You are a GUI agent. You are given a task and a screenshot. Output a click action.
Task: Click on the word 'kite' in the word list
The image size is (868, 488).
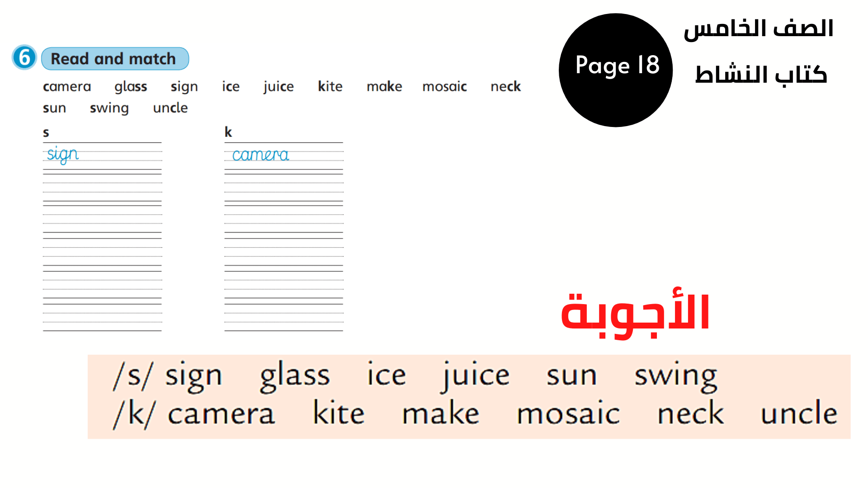click(x=330, y=86)
